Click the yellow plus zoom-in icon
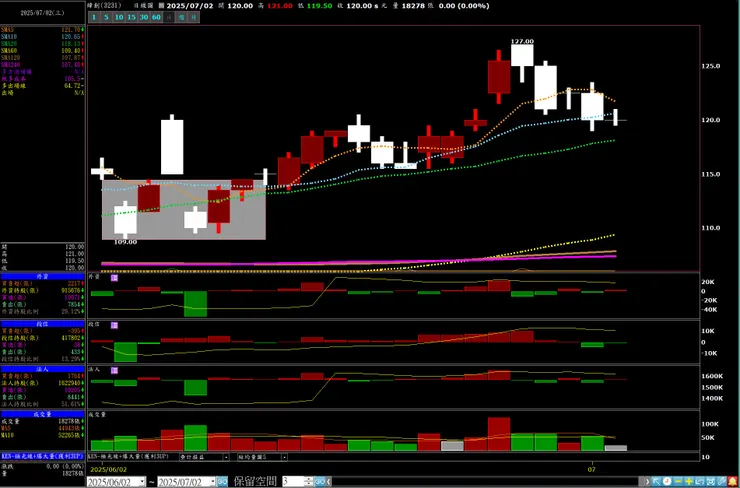This screenshot has width=740, height=488. [689, 482]
